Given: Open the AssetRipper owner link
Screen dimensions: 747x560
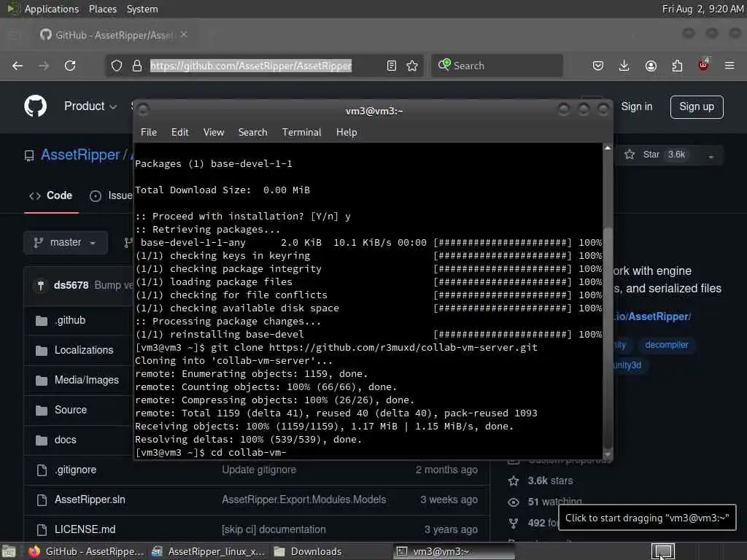Looking at the screenshot, I should click(80, 155).
